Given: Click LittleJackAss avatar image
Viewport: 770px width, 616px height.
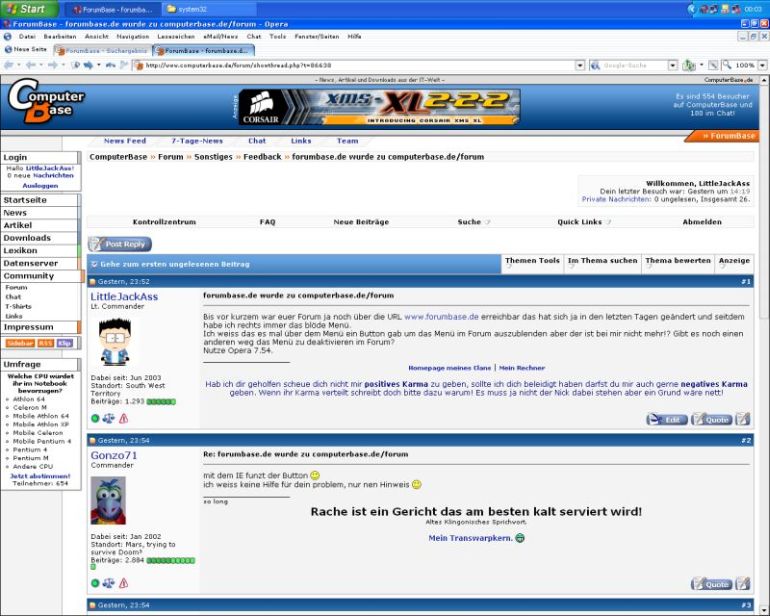Looking at the screenshot, I should (x=115, y=342).
